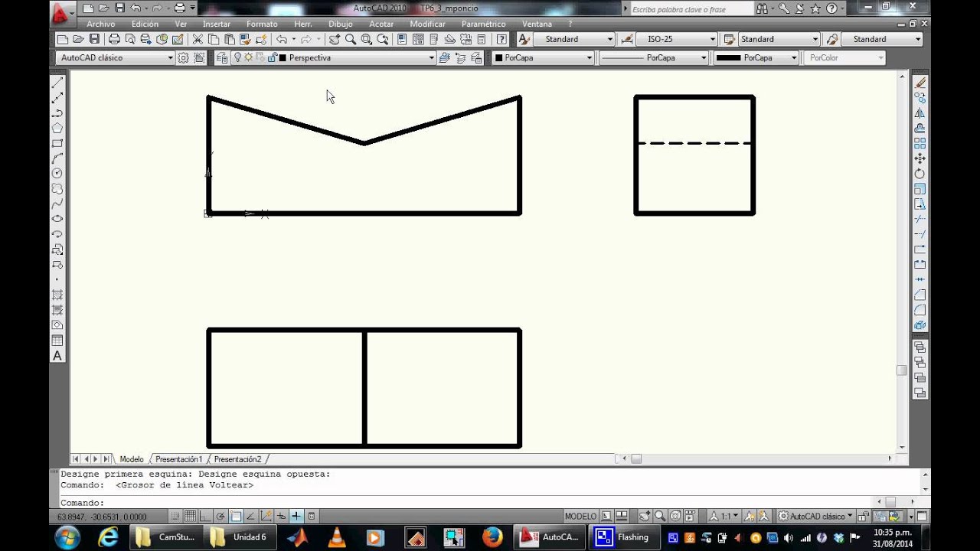Open the multileader style Standard dropdown
The height and width of the screenshot is (551, 980).
(880, 39)
